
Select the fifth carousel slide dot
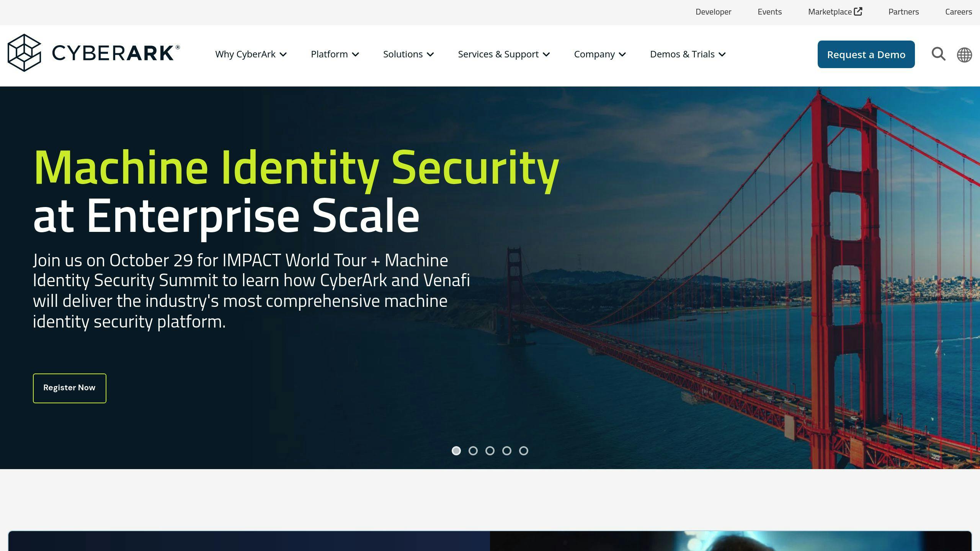pos(523,451)
